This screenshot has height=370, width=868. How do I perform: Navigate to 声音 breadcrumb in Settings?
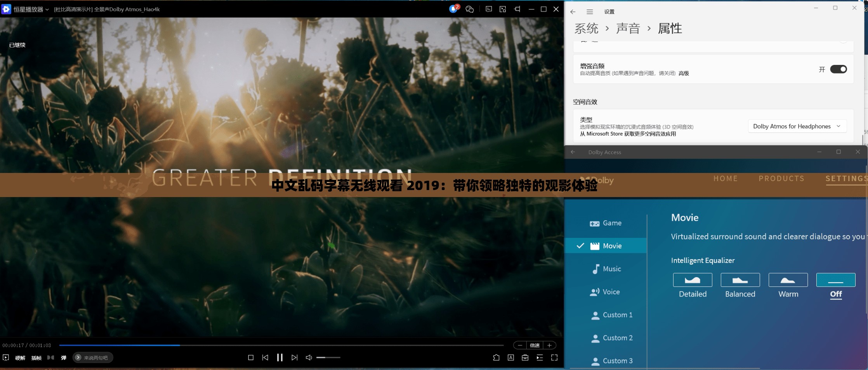628,28
